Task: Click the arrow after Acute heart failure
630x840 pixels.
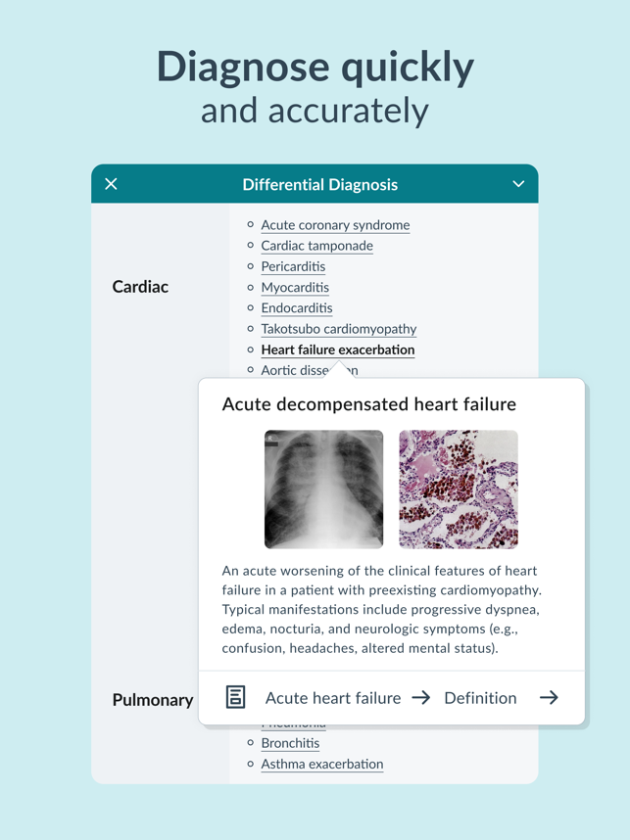Action: tap(421, 698)
